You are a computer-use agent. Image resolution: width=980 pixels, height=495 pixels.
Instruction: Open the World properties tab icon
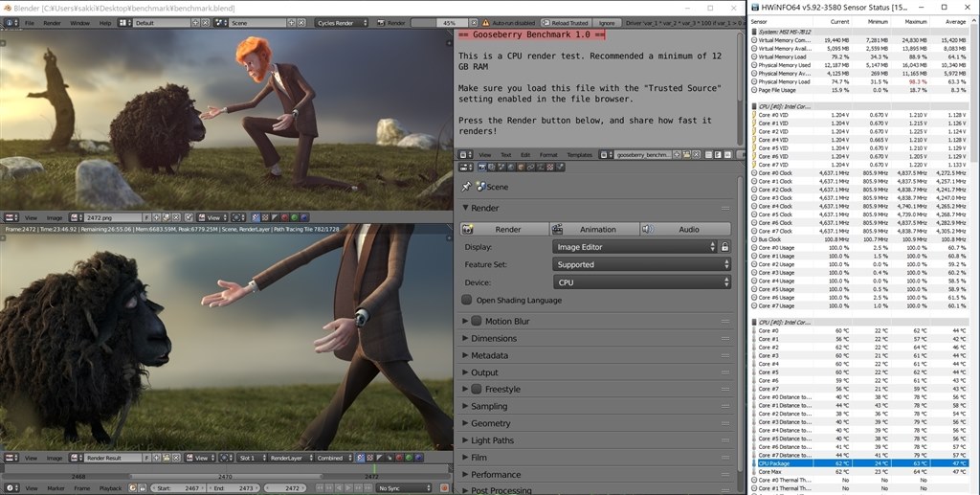511,168
